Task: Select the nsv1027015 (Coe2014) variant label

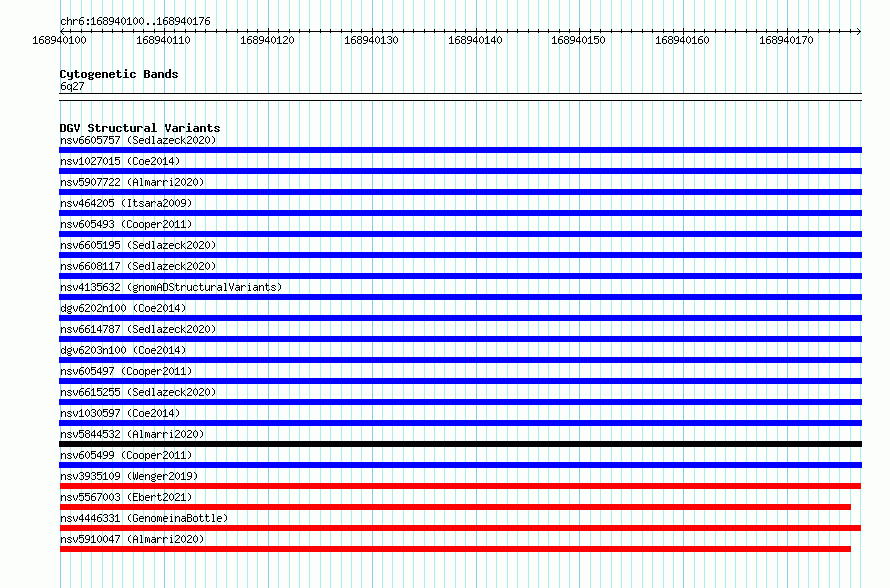Action: (120, 161)
